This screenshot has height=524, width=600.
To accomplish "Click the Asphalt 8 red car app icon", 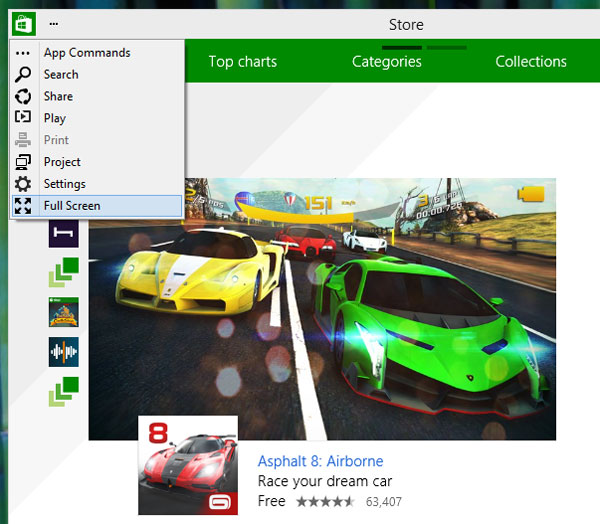I will click(x=188, y=465).
